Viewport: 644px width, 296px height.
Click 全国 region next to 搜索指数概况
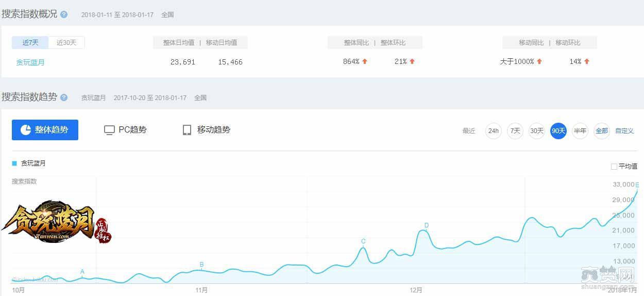point(167,15)
